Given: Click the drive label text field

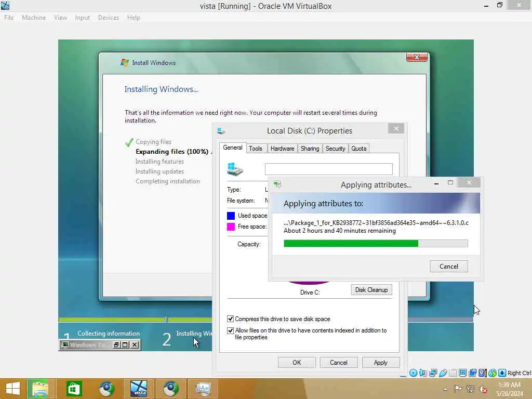Looking at the screenshot, I should coord(328,169).
